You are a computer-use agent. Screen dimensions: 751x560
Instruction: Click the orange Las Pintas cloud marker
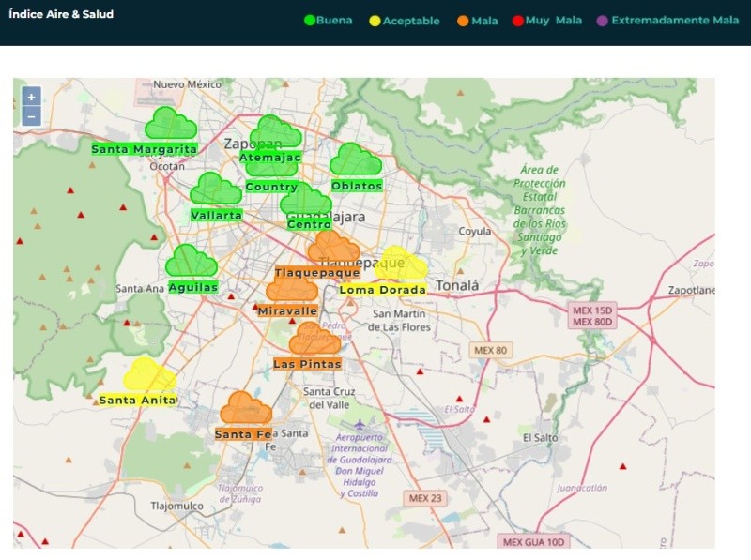point(314,340)
